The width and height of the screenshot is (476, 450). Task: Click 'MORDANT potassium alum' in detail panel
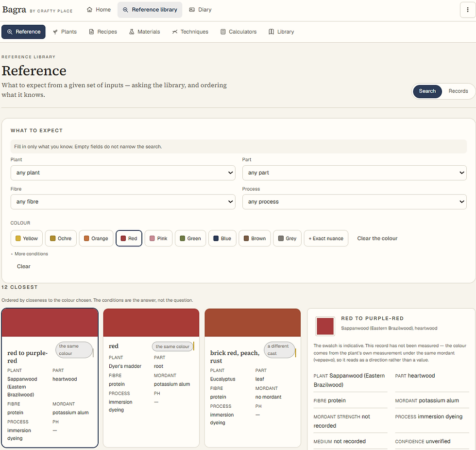point(427,401)
